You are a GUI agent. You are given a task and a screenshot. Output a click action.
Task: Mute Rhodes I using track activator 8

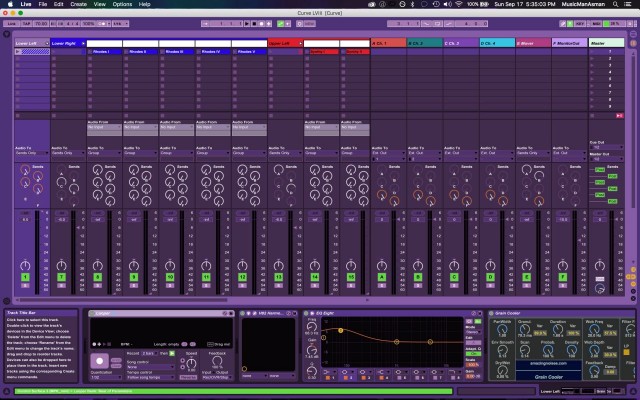point(97,275)
